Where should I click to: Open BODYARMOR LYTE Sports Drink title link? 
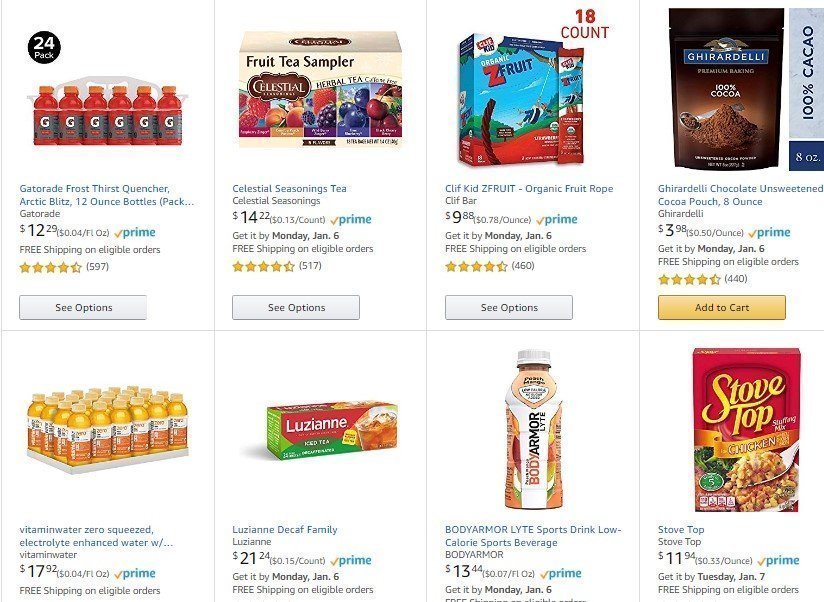533,536
